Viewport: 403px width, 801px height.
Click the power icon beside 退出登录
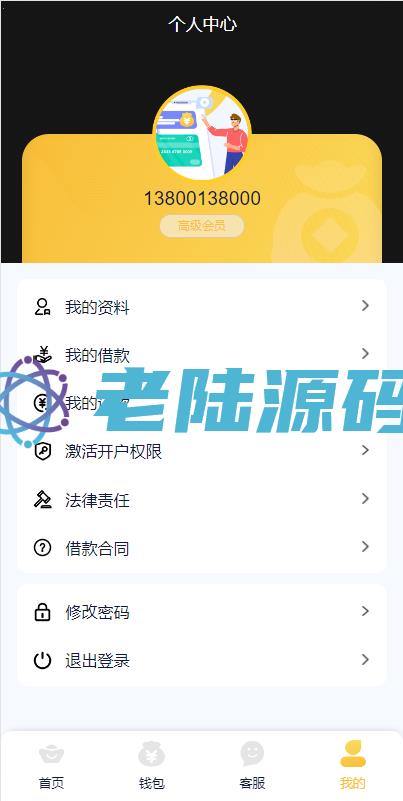coord(42,660)
